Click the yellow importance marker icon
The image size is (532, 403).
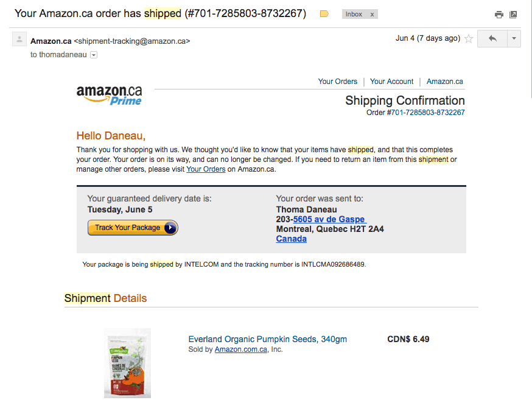click(x=324, y=14)
